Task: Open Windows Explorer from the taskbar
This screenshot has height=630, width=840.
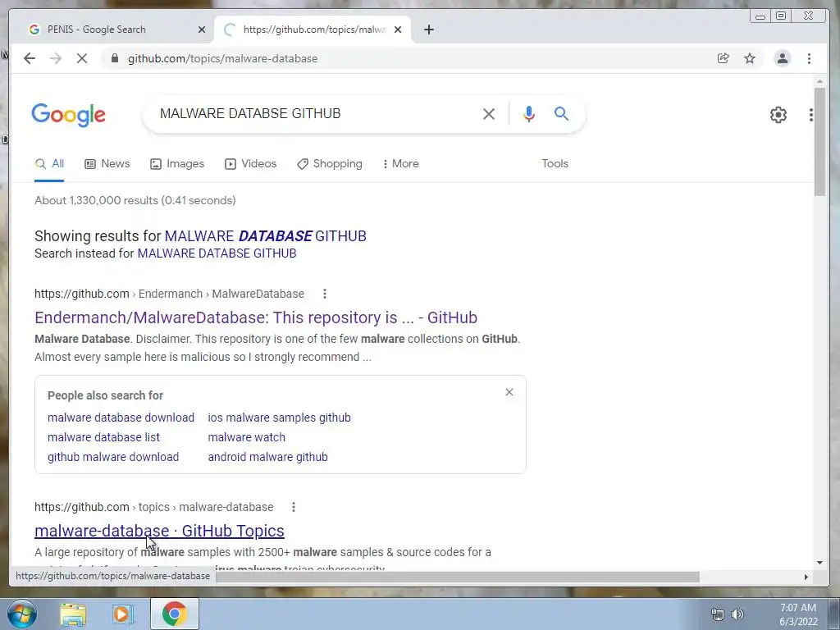Action: pyautogui.click(x=73, y=614)
